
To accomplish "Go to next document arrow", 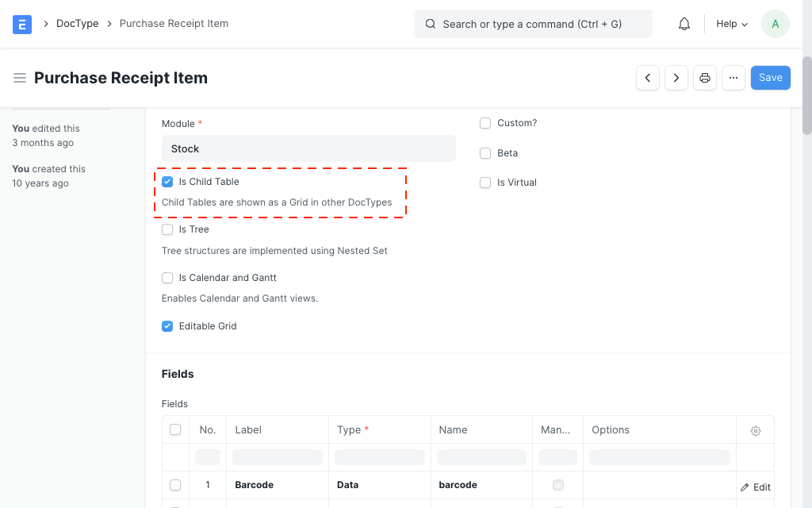I will coord(676,78).
